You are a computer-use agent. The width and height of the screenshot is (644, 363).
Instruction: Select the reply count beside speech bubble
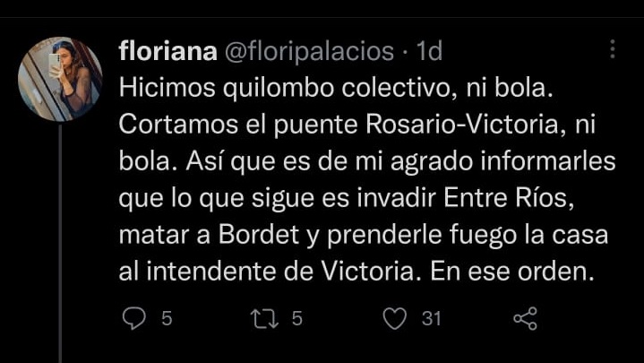tap(167, 318)
